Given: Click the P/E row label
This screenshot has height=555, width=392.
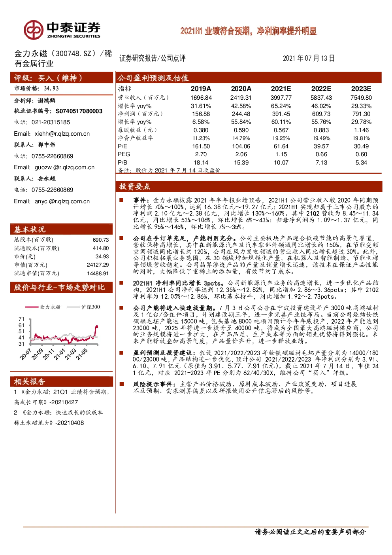Looking at the screenshot, I should coord(122,146).
